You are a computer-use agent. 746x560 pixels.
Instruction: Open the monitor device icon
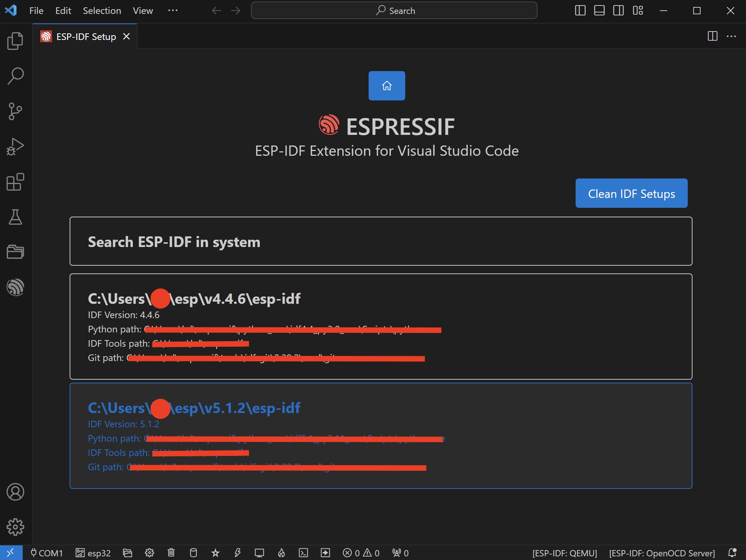coord(259,553)
